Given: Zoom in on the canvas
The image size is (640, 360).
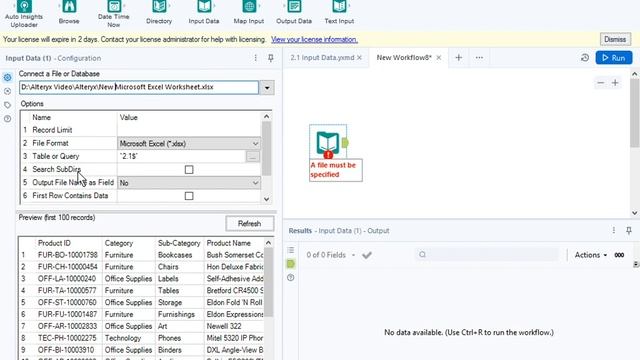Looking at the screenshot, I should (x=615, y=83).
